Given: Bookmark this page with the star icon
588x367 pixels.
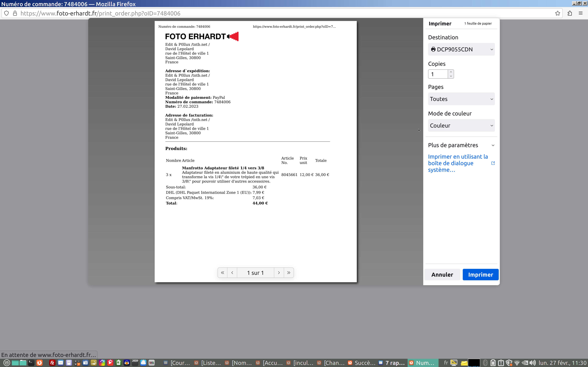Looking at the screenshot, I should tap(558, 13).
